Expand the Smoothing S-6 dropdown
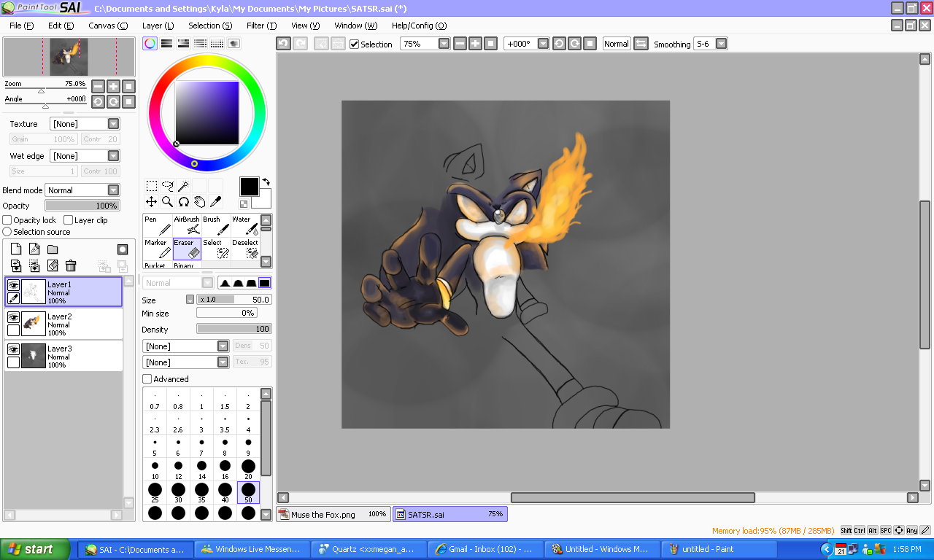934x560 pixels. 721,44
